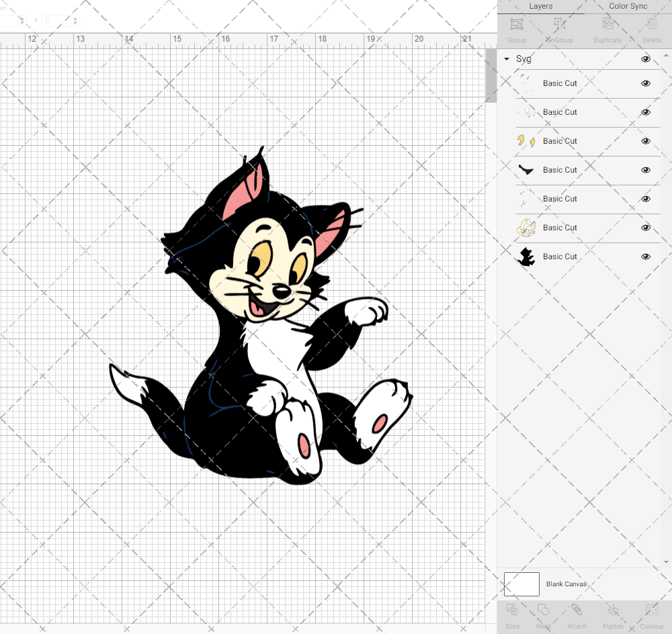Collapse the Svg group arrow
672x634 pixels.
pos(507,59)
